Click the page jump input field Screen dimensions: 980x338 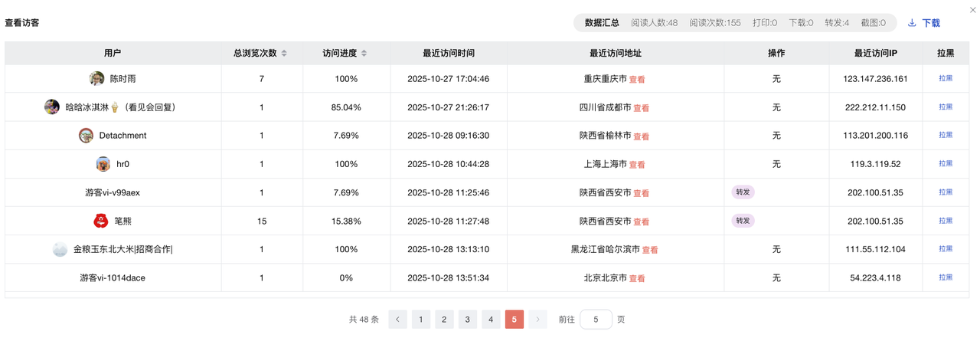click(596, 320)
